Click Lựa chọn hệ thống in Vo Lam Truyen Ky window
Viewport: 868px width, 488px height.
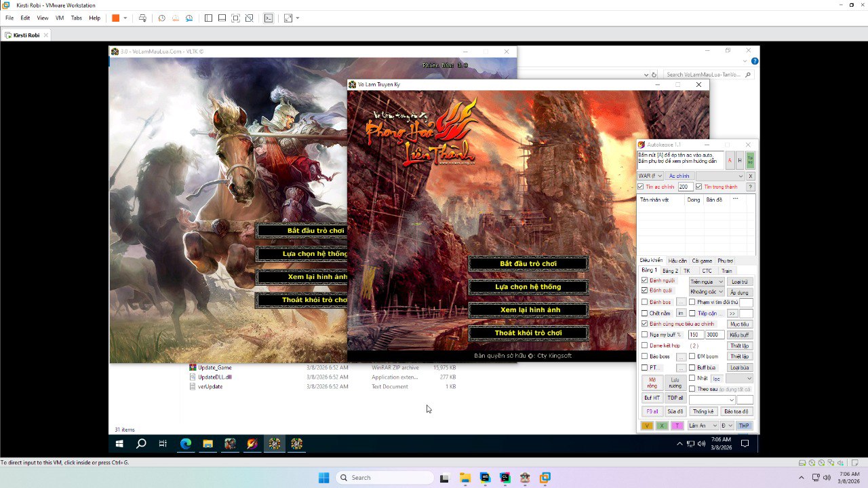coord(528,286)
